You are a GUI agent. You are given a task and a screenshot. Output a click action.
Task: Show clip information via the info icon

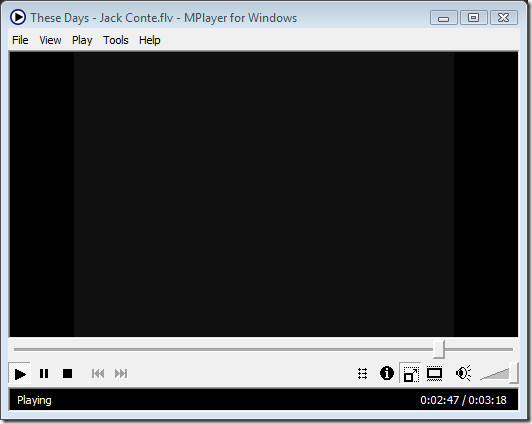click(387, 373)
